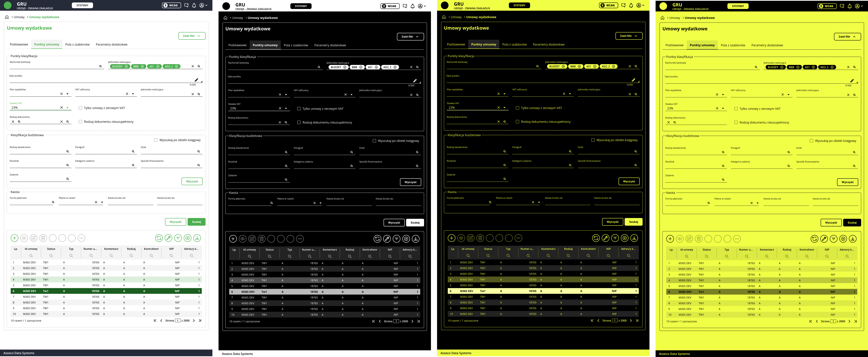Open the WCAG accessibility button in light green header
868x357 pixels.
pos(172,5)
